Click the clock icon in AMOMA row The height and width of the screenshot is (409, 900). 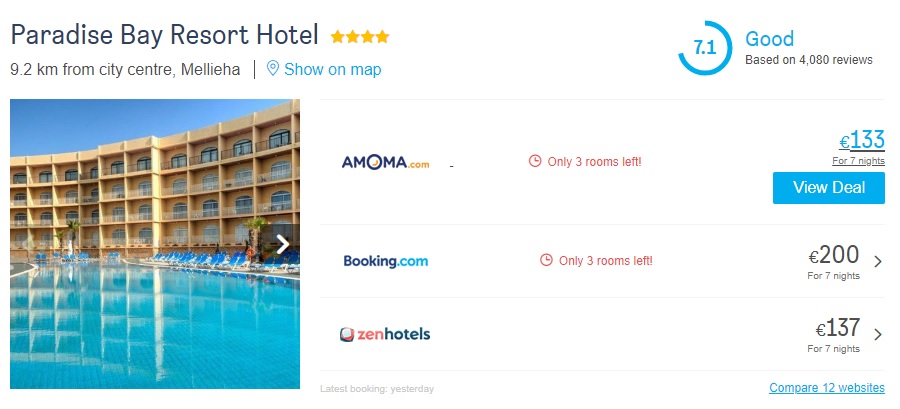534,162
